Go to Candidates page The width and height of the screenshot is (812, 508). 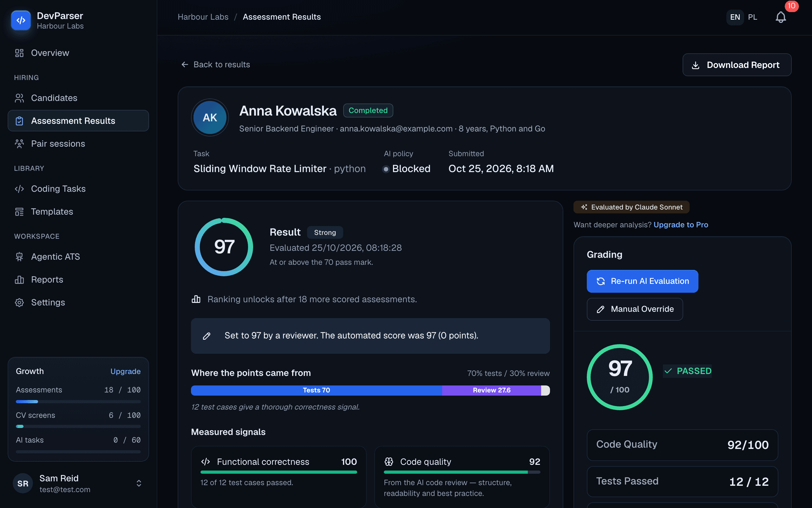pyautogui.click(x=78, y=98)
